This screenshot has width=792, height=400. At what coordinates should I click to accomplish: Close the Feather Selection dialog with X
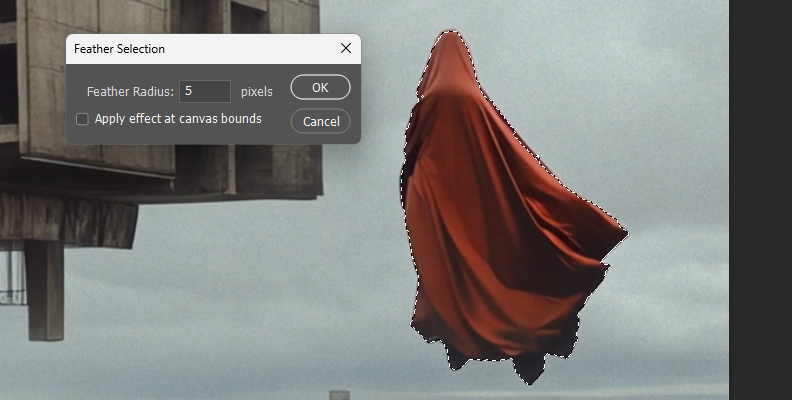pyautogui.click(x=346, y=48)
